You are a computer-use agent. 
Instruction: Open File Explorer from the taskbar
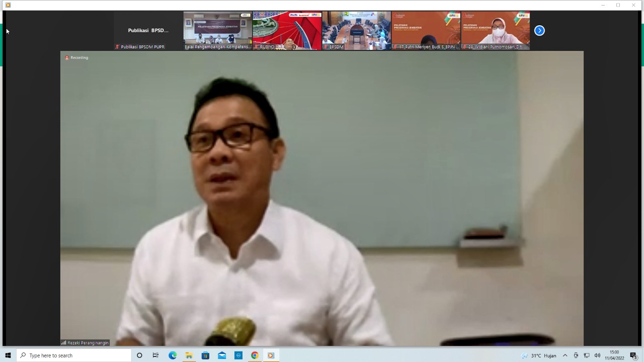click(x=189, y=355)
